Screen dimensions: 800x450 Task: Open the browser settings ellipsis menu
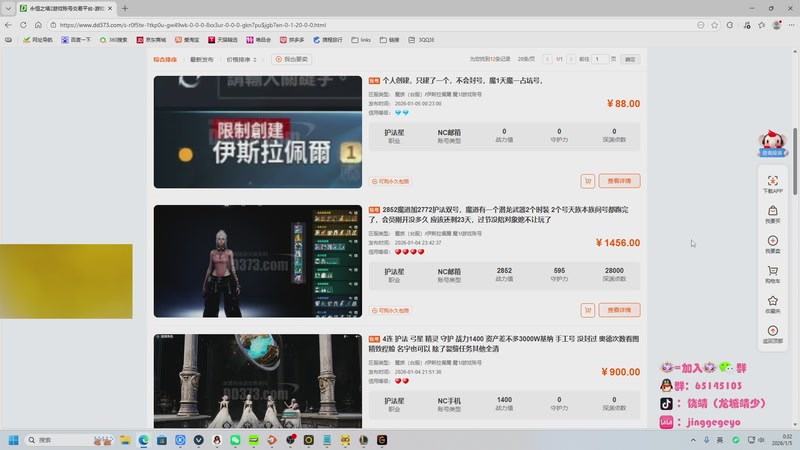click(x=792, y=24)
